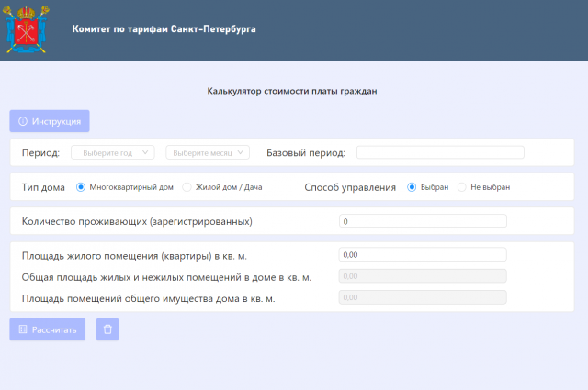Image resolution: width=588 pixels, height=390 pixels.
Task: Open the Инструкция help button
Action: [50, 121]
